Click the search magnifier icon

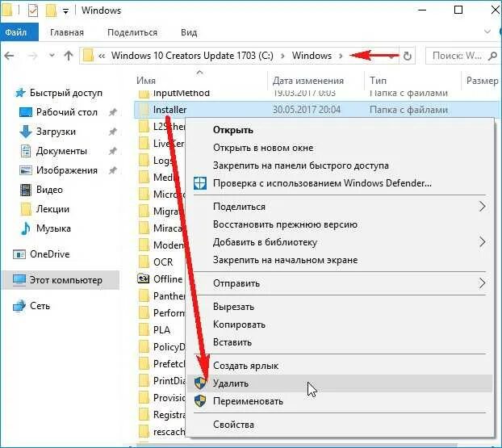(492, 56)
